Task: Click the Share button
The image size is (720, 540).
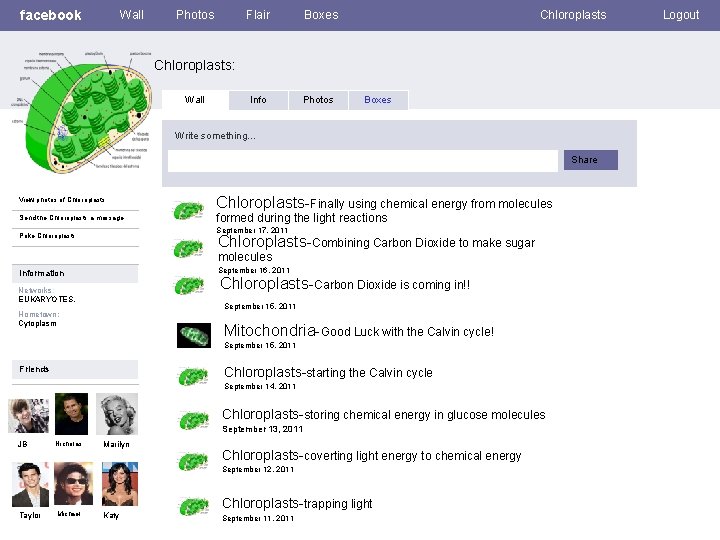Action: click(x=591, y=160)
